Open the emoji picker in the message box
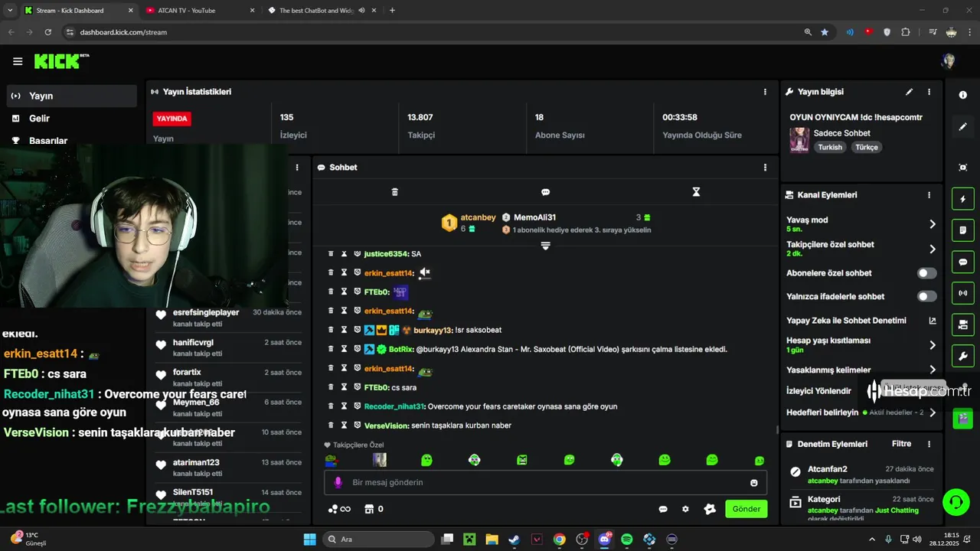Screen dimensions: 980x551 [754, 483]
